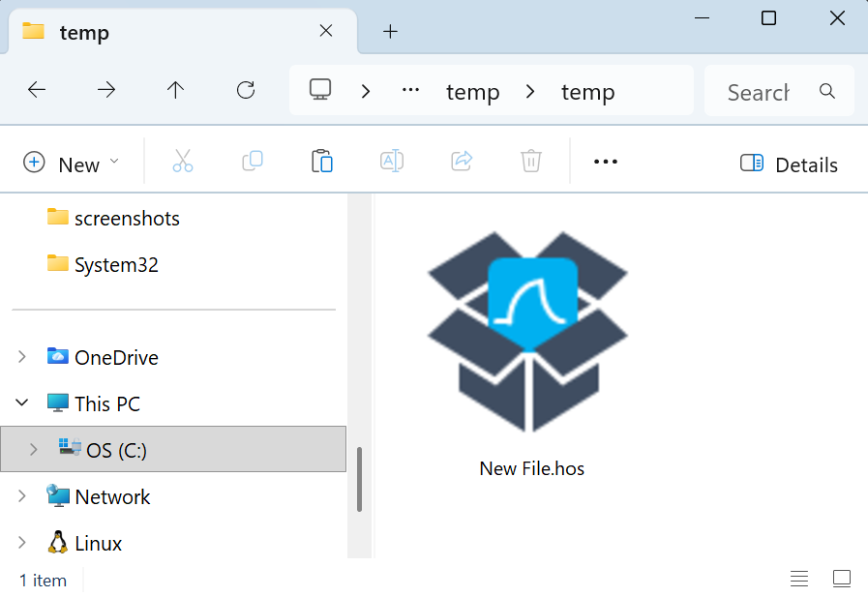Navigate to parent temp breadcrumb

[473, 91]
